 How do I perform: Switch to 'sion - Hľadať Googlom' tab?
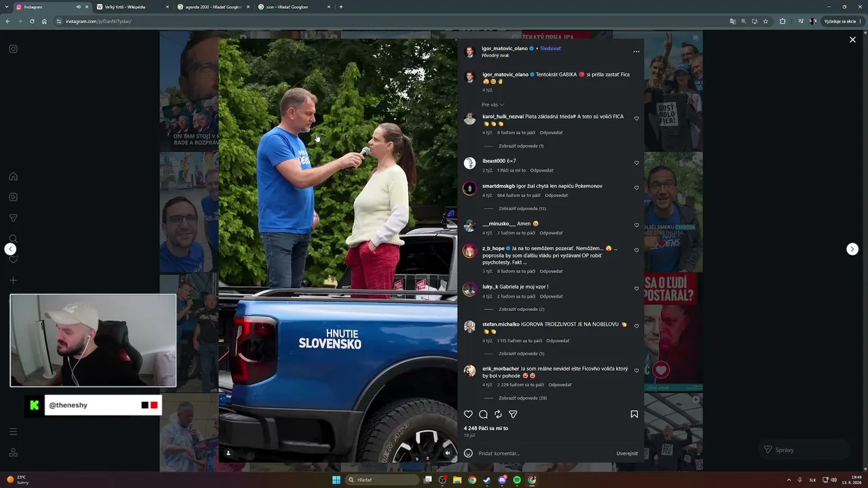click(x=294, y=7)
